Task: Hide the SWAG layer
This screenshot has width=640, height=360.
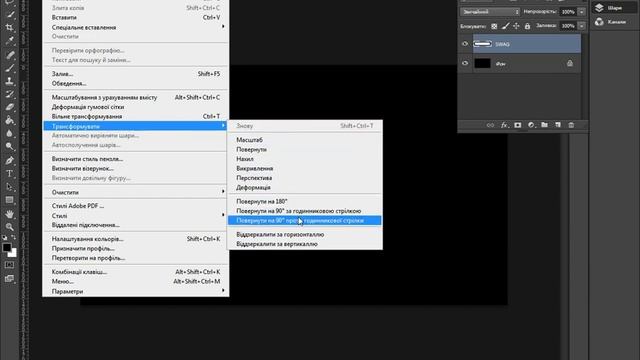Action: coord(465,44)
